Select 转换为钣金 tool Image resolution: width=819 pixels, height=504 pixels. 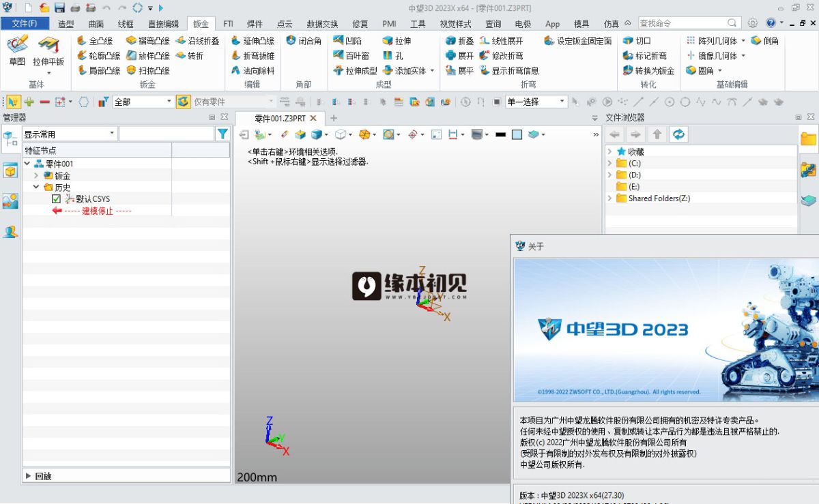[x=648, y=70]
